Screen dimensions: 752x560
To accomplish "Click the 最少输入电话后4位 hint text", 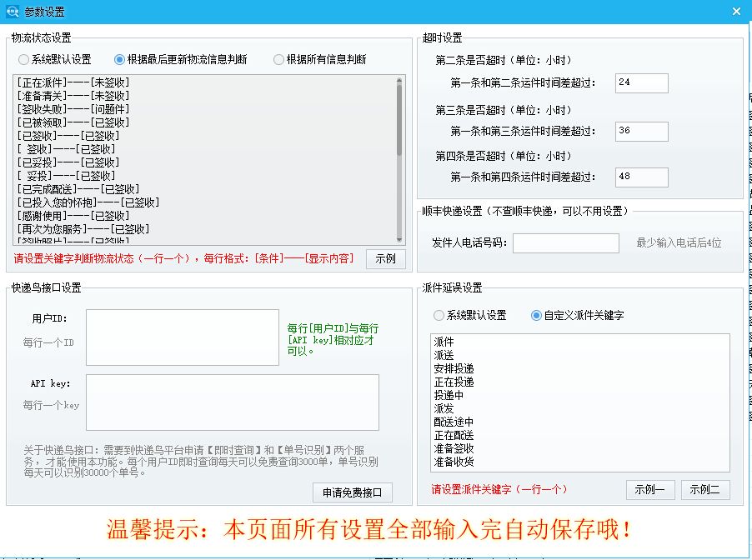I will [679, 243].
